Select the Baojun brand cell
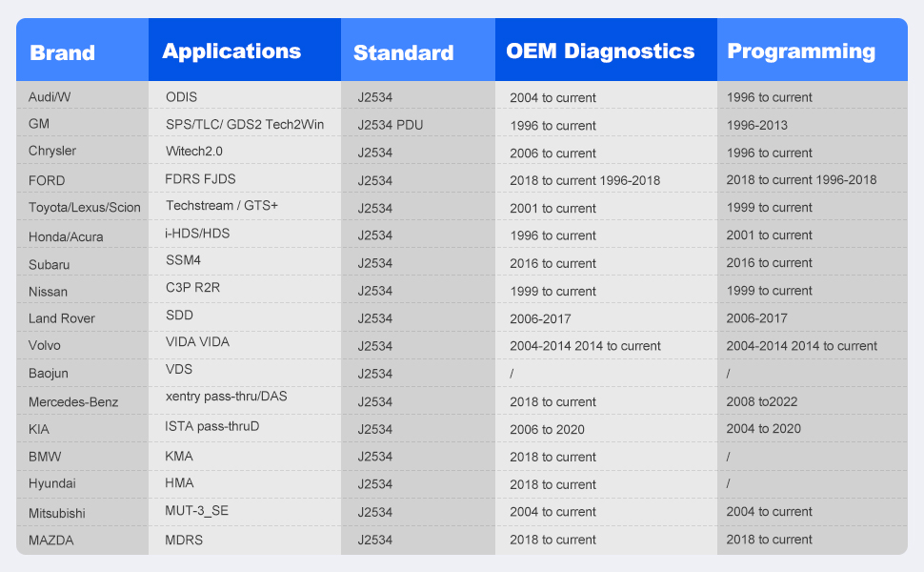 50,374
